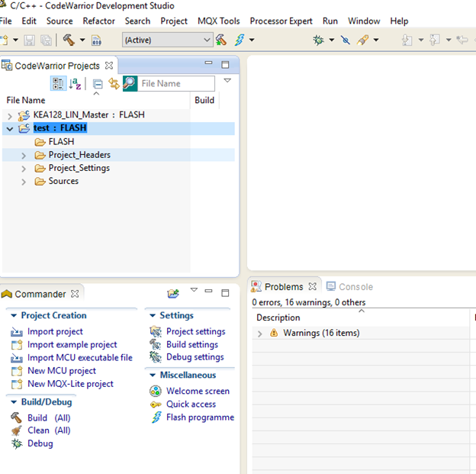Viewport: 476px width, 474px height.
Task: Open the Welcome screen link
Action: point(198,391)
